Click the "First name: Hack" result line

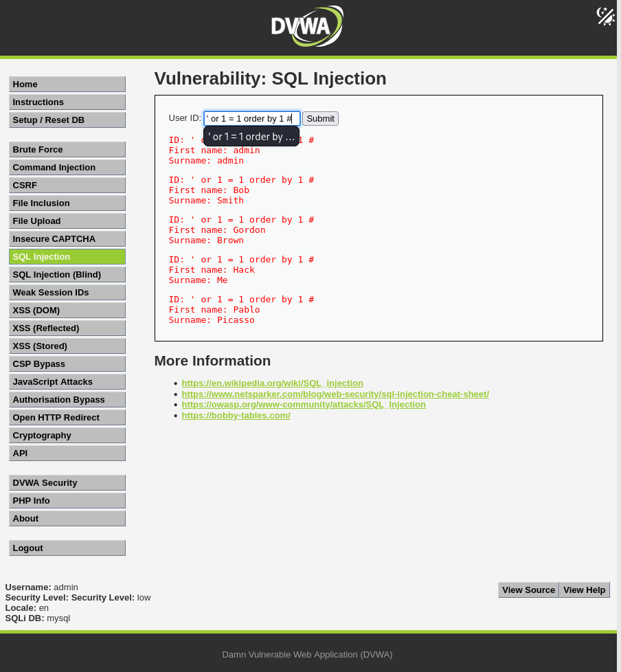point(212,270)
